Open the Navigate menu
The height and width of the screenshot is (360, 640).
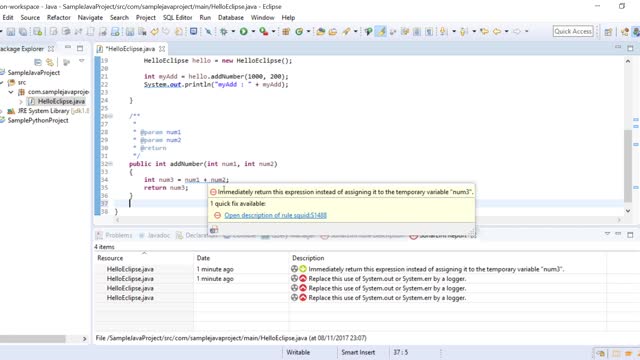click(90, 18)
